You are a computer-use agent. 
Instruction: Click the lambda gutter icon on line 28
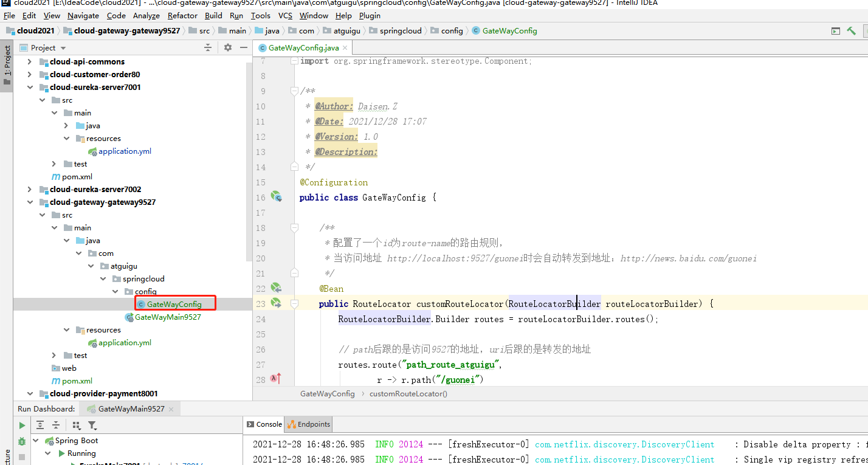point(276,378)
